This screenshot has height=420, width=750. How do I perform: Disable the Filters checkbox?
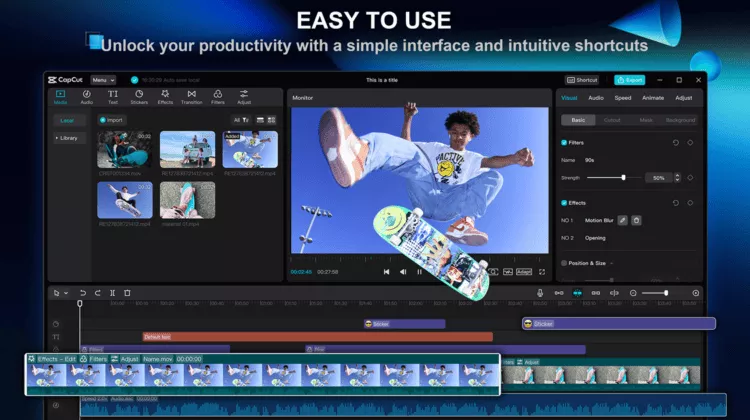pyautogui.click(x=564, y=143)
